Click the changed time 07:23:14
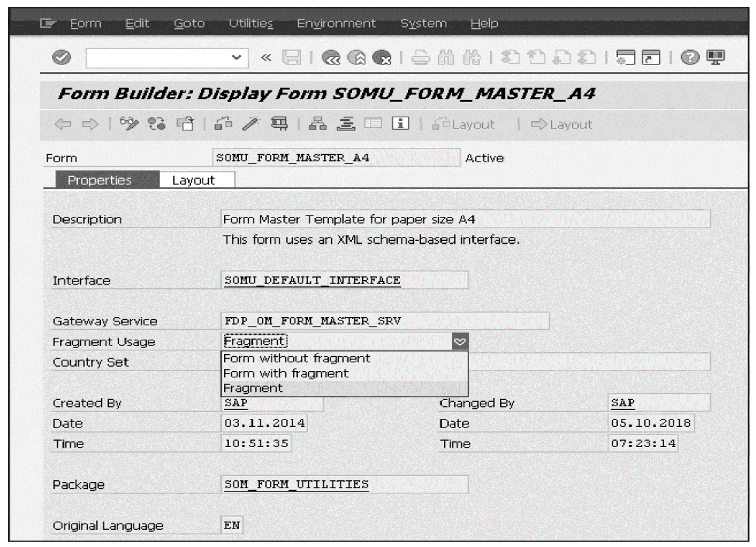 (x=643, y=443)
